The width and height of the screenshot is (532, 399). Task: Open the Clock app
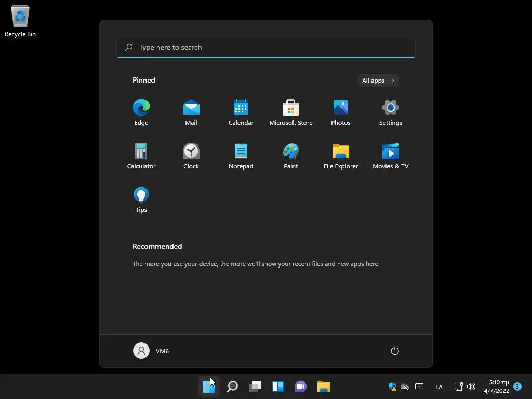click(x=191, y=156)
